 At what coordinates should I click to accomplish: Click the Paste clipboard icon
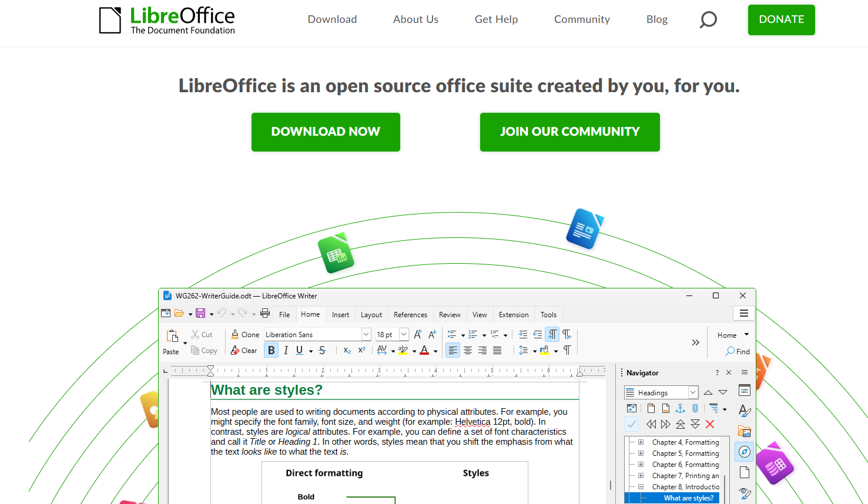pyautogui.click(x=172, y=336)
